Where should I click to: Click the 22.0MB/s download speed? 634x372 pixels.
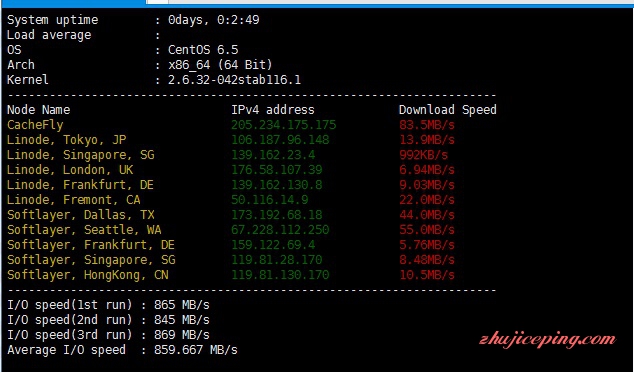point(427,200)
